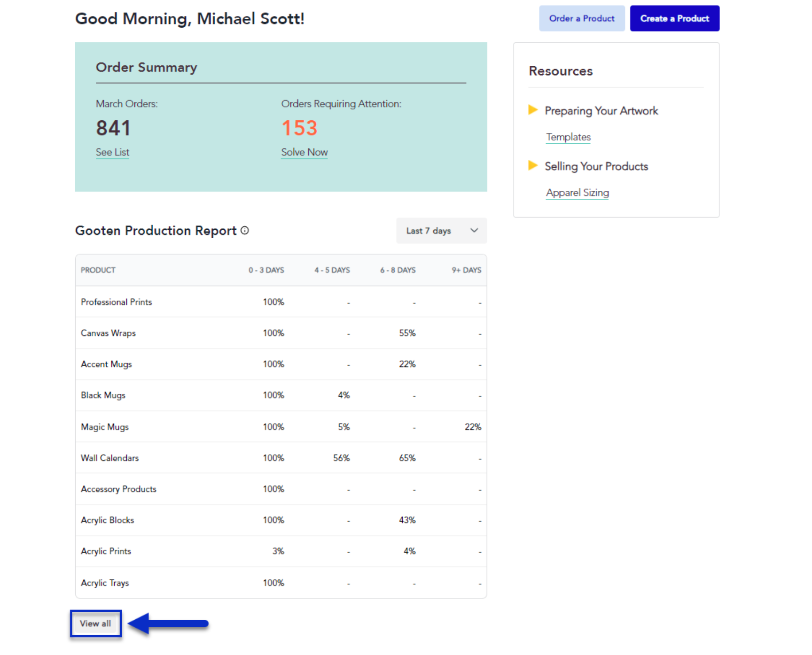The image size is (812, 655).
Task: Click the Create a Product button
Action: 674,18
